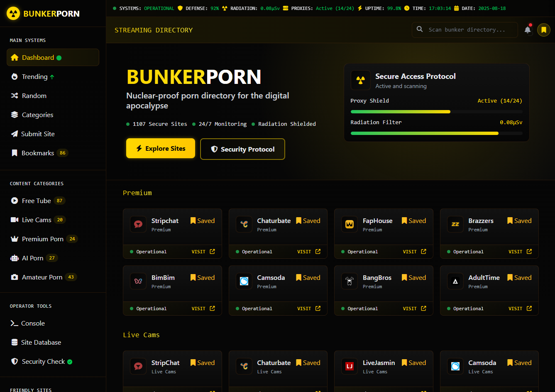Image resolution: width=555 pixels, height=392 pixels.
Task: Select Free Tube category
Action: [x=53, y=201]
